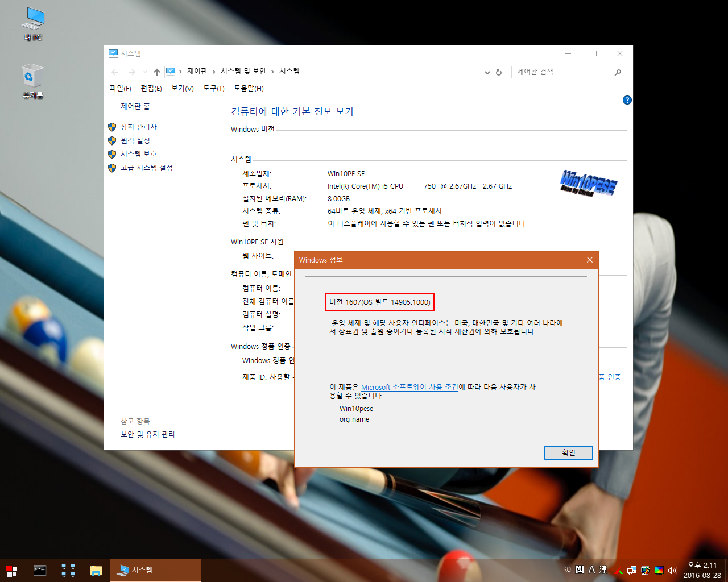Click the shield icon beside 장치 관리자

(112, 127)
